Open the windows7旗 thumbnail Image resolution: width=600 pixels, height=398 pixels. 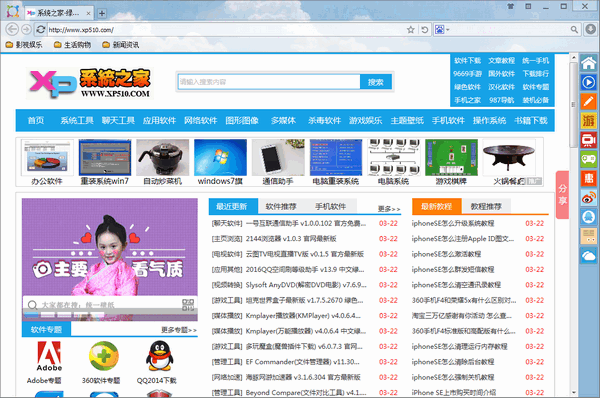coord(220,162)
